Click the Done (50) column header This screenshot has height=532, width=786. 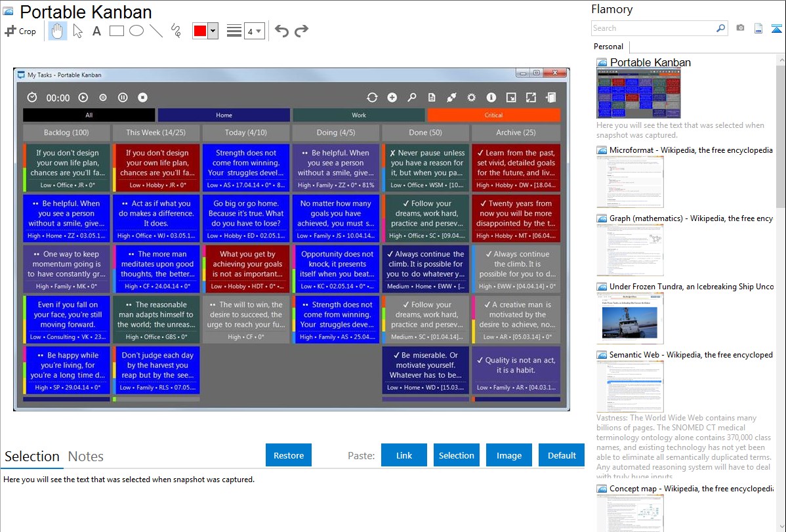(426, 133)
